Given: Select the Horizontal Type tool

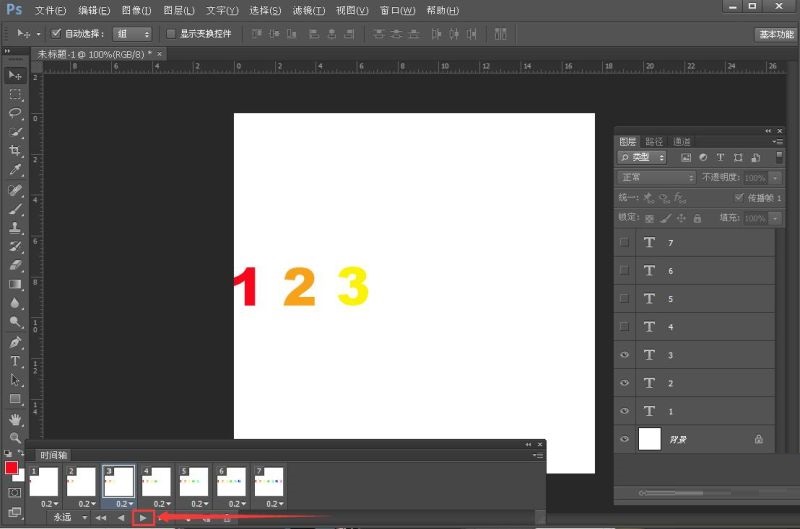Looking at the screenshot, I should pos(16,361).
